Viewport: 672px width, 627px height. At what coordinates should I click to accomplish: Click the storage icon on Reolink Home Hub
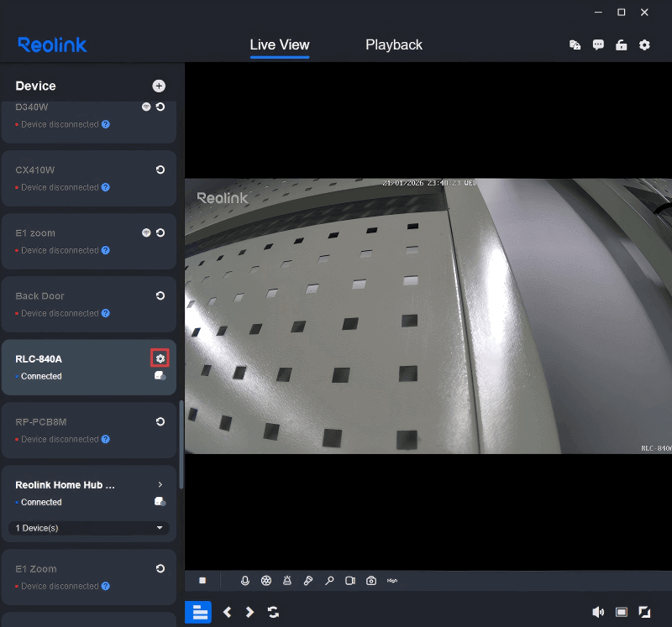(x=160, y=501)
